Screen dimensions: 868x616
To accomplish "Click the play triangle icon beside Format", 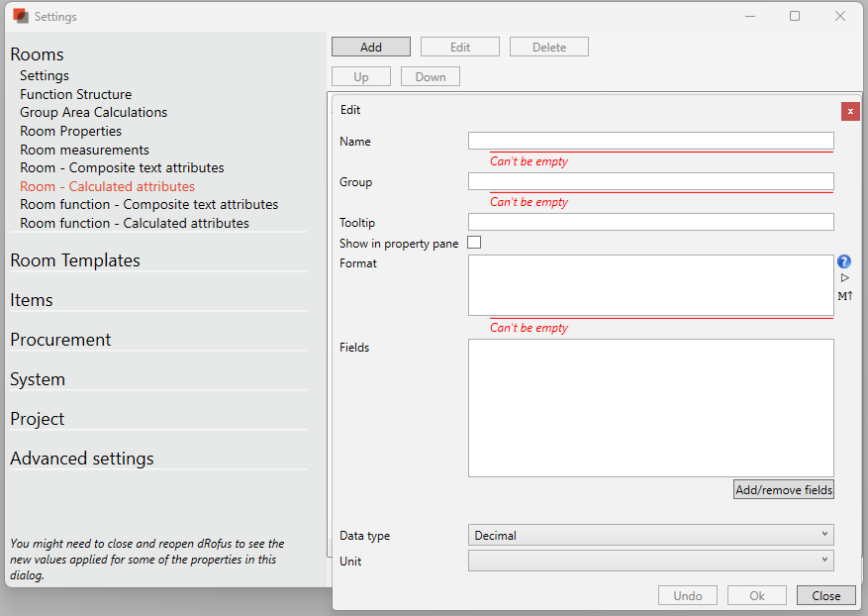I will tap(844, 278).
